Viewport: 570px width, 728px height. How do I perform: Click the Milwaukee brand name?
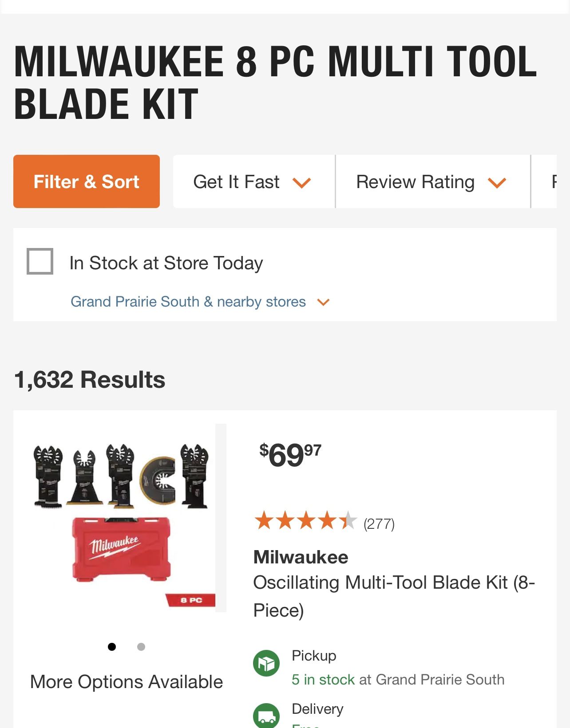(301, 557)
